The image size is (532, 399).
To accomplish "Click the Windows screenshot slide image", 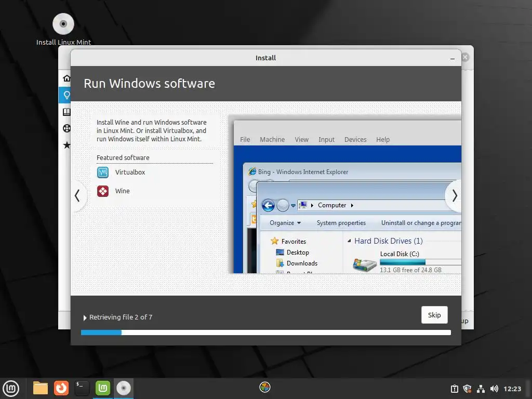I will click(x=345, y=194).
